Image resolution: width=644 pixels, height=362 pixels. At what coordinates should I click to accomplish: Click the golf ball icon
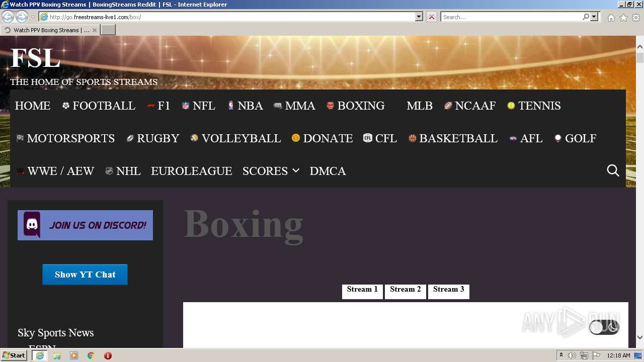pos(558,138)
